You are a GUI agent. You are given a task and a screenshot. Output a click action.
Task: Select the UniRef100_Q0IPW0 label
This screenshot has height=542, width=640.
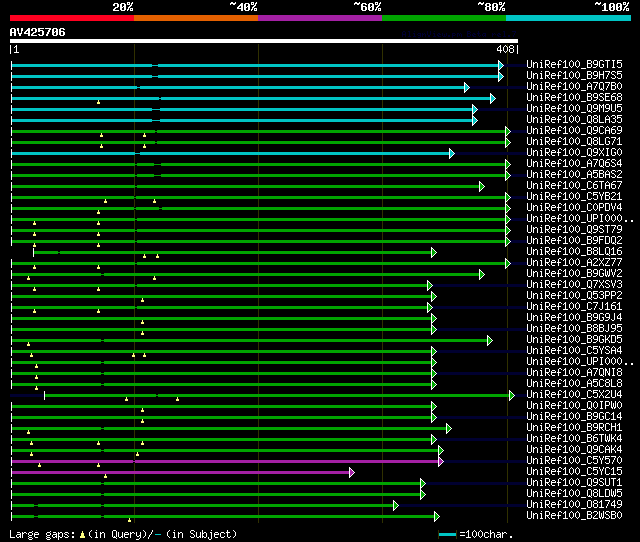click(574, 406)
